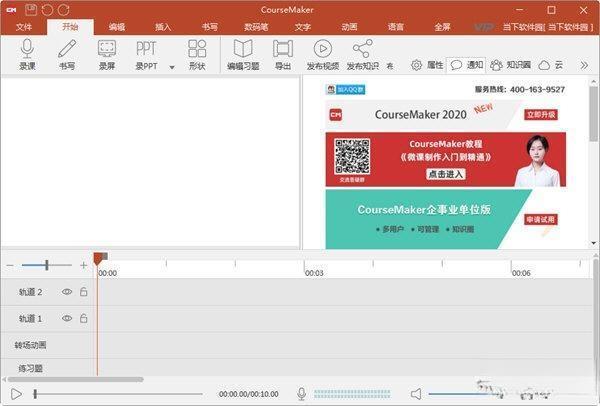600x406 pixels.
Task: Click the 立即升级 upgrade button
Action: click(x=541, y=114)
